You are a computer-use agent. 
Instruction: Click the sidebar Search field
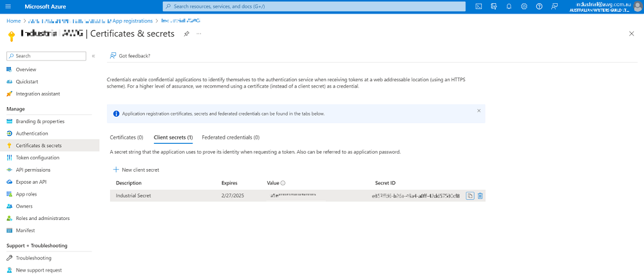46,56
